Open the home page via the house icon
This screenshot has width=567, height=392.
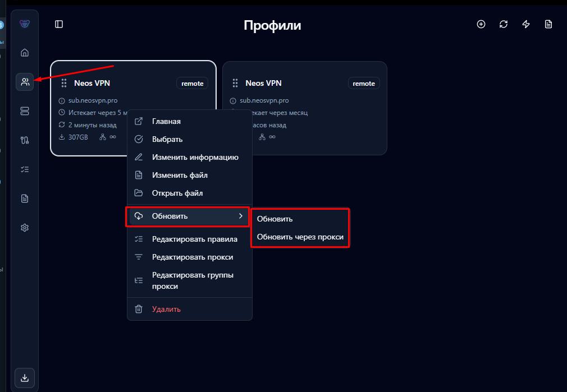coord(24,52)
